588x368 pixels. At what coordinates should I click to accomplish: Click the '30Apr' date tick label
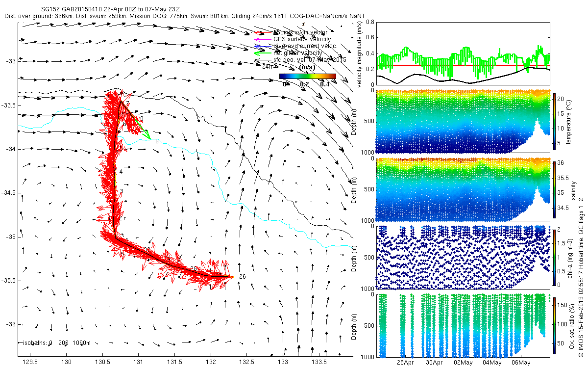[434, 363]
